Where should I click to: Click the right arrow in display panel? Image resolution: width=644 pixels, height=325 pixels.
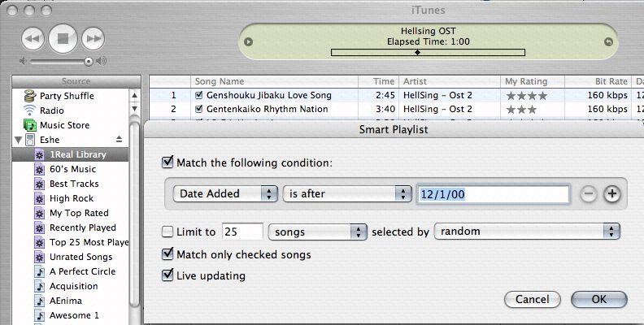tap(608, 42)
